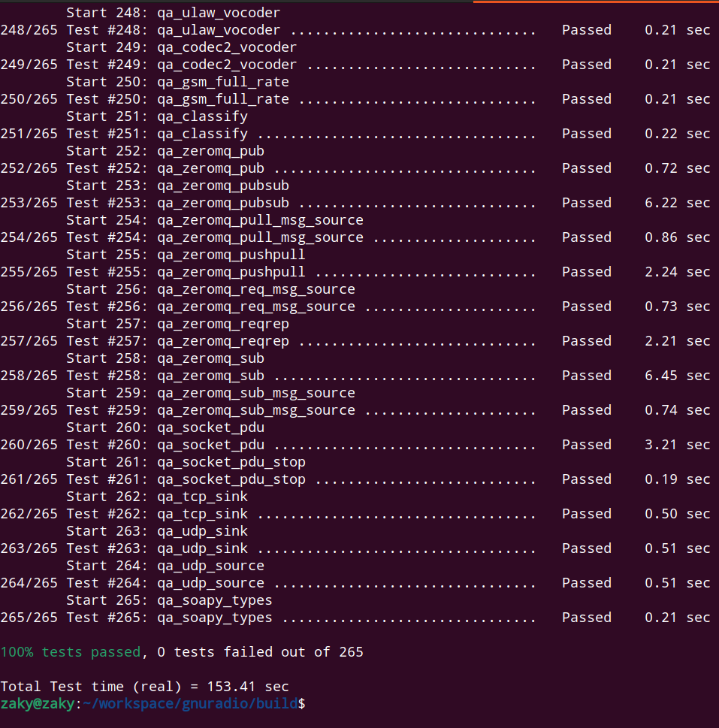Click 'Start 254: qa_zeromq_pull_msg_source' line
This screenshot has height=728, width=719.
pyautogui.click(x=214, y=220)
